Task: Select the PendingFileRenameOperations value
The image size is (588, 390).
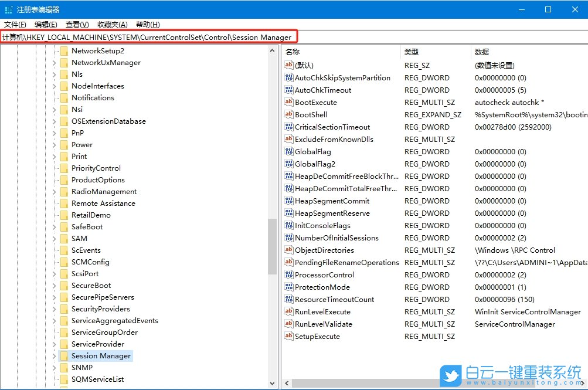Action: click(346, 262)
